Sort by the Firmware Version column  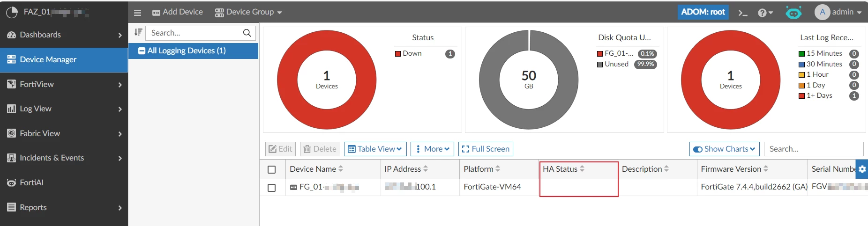(766, 169)
